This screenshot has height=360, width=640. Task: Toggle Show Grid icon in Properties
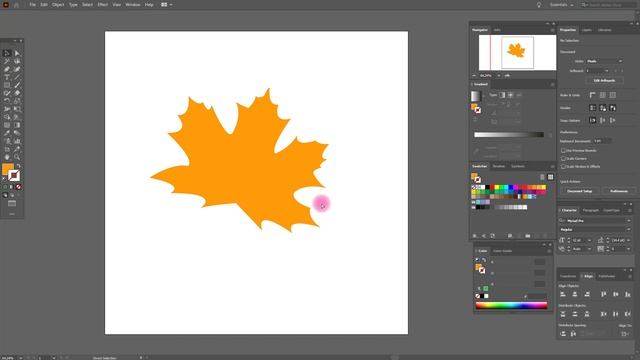[603, 95]
